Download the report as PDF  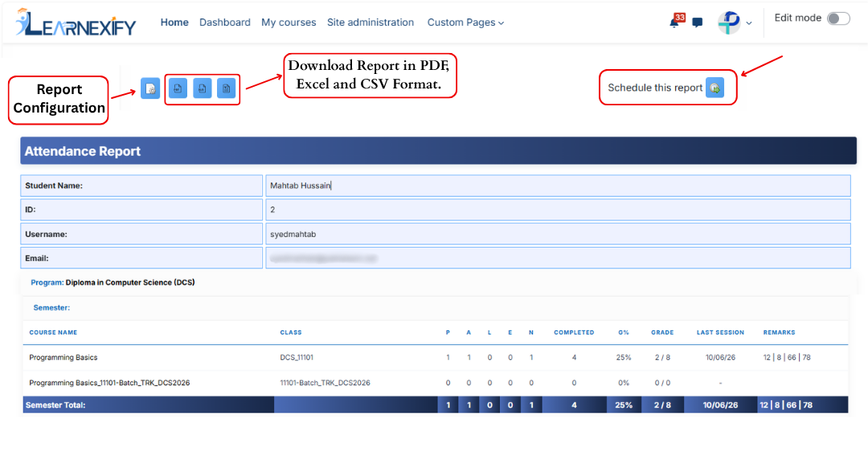tap(178, 88)
